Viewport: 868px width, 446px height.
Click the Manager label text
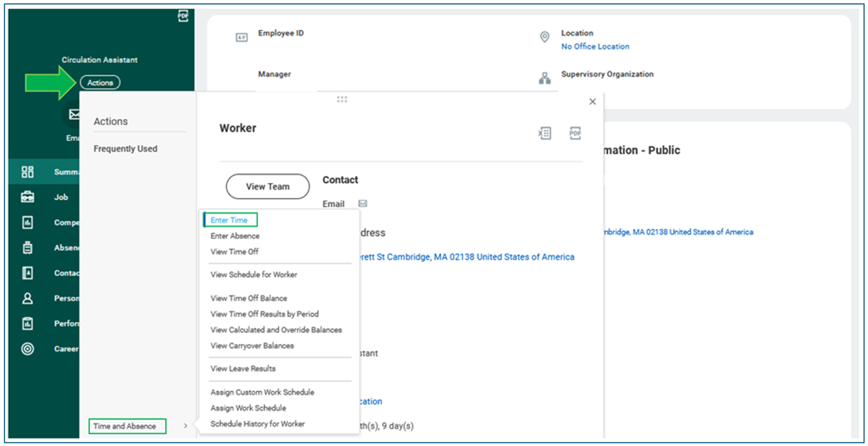click(x=274, y=74)
